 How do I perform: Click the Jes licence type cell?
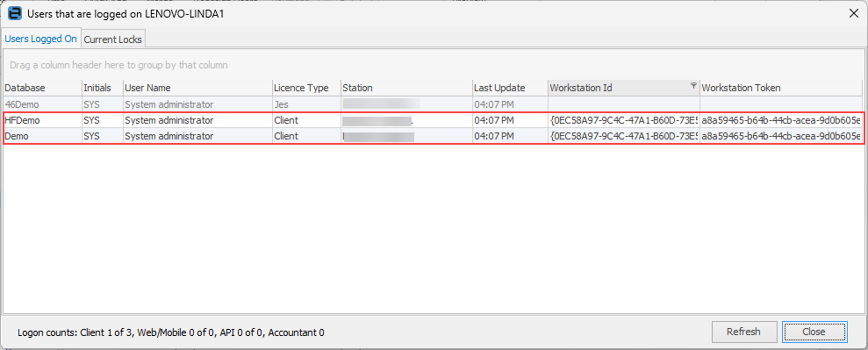(306, 104)
